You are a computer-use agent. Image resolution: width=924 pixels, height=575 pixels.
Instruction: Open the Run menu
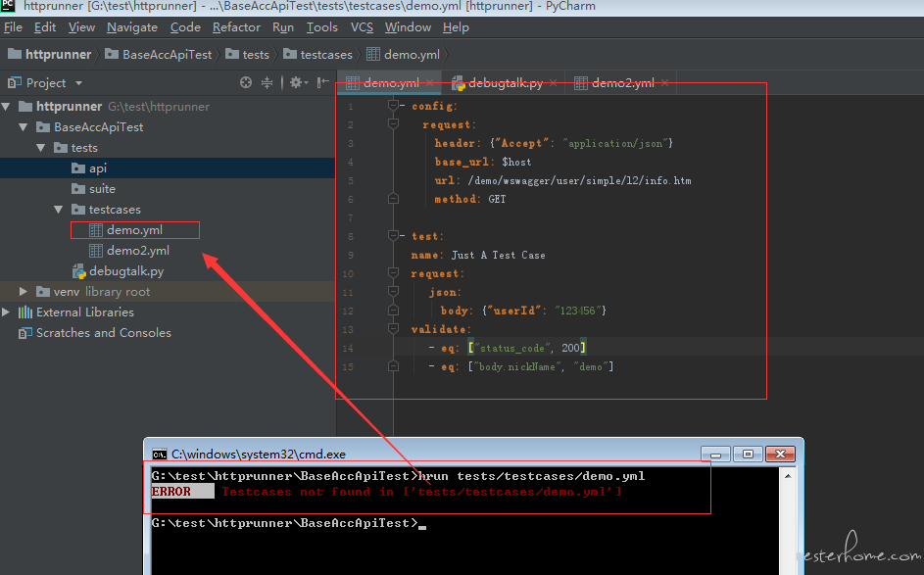[283, 27]
